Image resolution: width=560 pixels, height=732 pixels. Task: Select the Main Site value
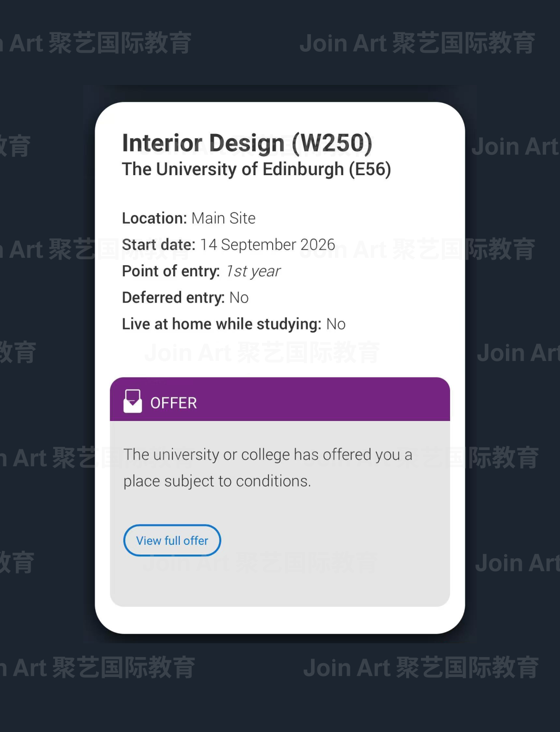(x=224, y=218)
